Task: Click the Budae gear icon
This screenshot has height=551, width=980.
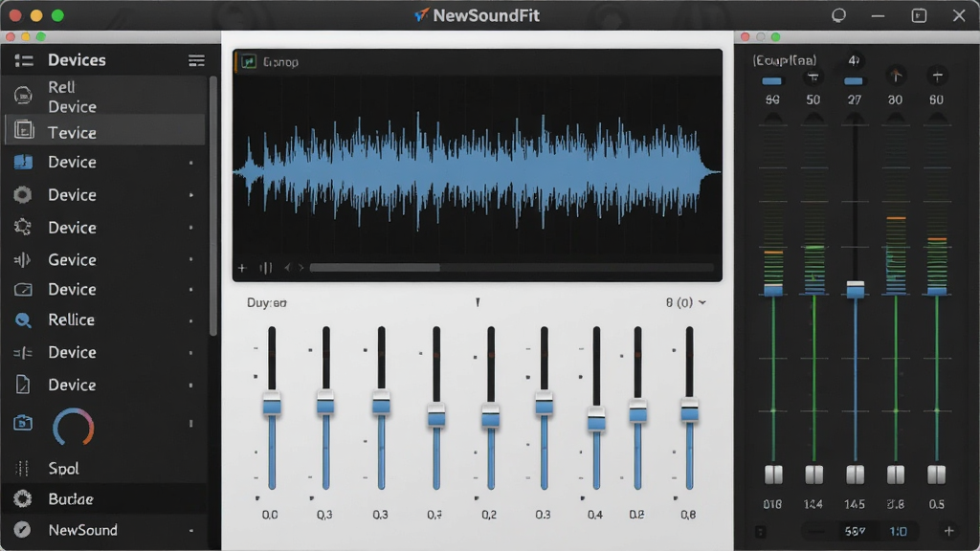Action: point(23,498)
